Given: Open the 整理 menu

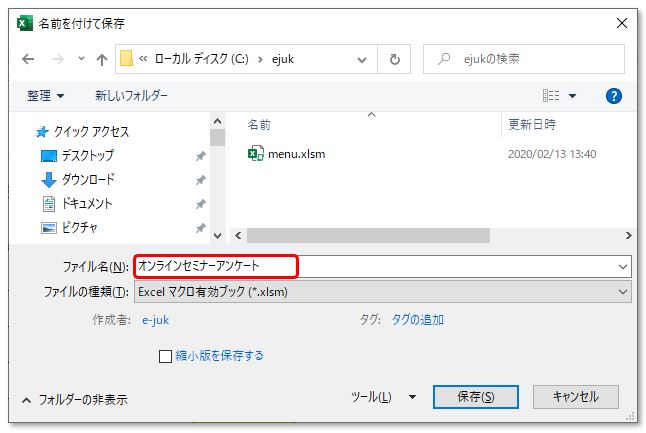Looking at the screenshot, I should (x=45, y=96).
